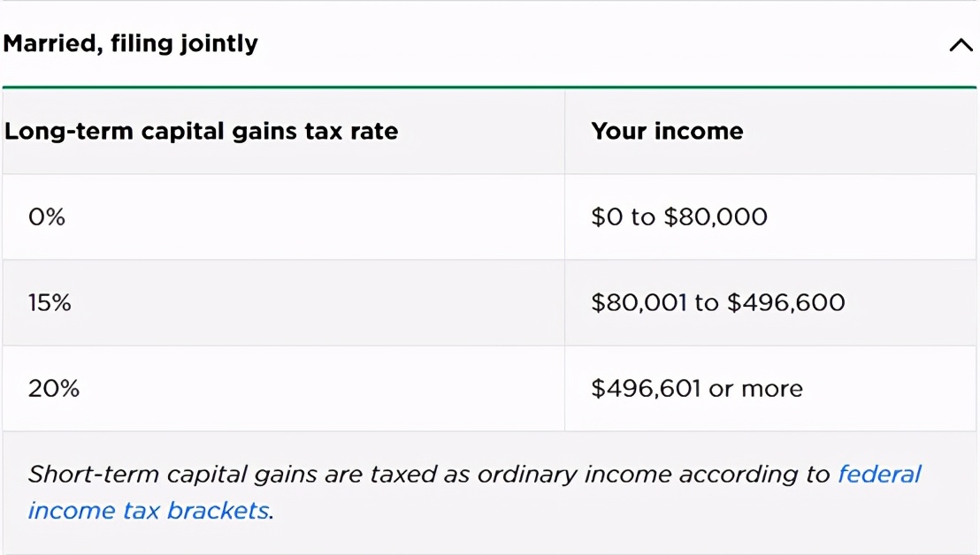Click the 20% tax rate cell
This screenshot has width=980, height=555.
(x=54, y=389)
